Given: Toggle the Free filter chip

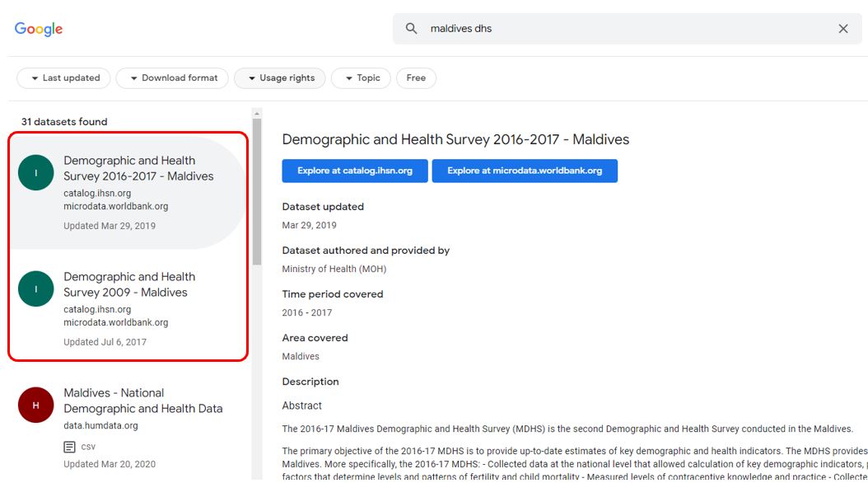Looking at the screenshot, I should tap(416, 78).
